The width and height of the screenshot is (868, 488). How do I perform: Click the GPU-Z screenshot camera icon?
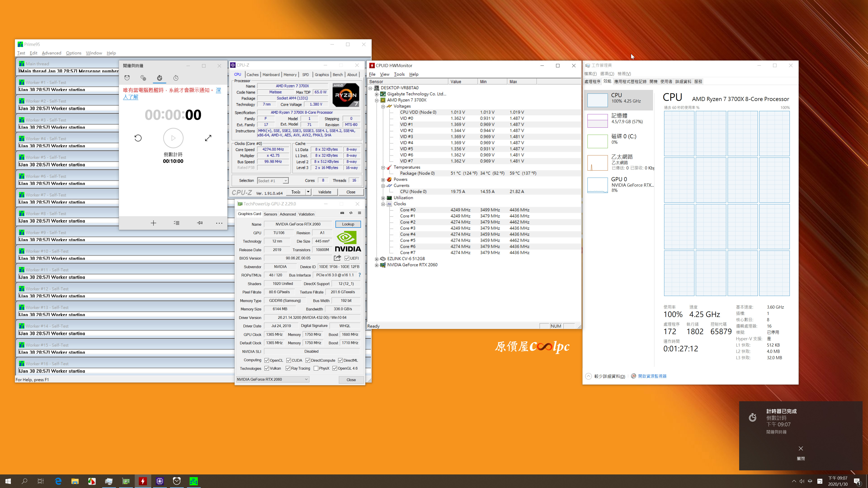click(x=342, y=213)
